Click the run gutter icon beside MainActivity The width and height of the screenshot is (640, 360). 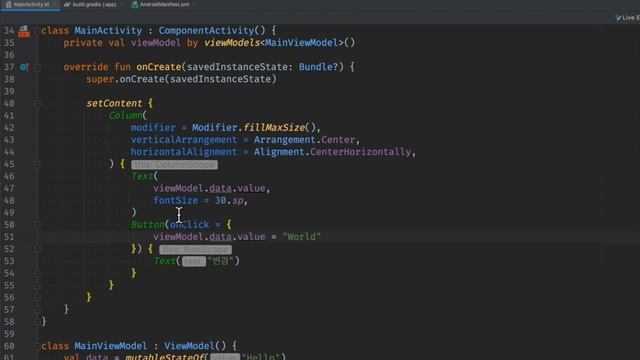click(x=24, y=31)
